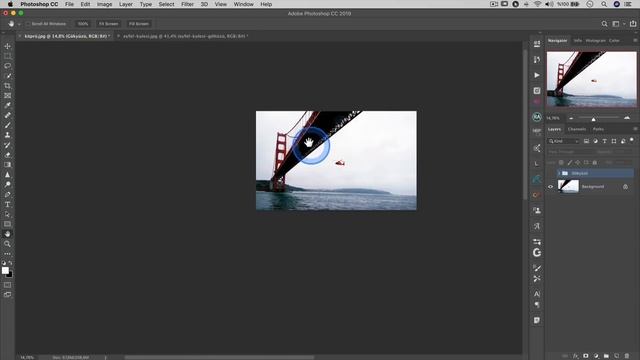Open the layer Kind filter dropdown
The image size is (640, 360).
tap(564, 141)
